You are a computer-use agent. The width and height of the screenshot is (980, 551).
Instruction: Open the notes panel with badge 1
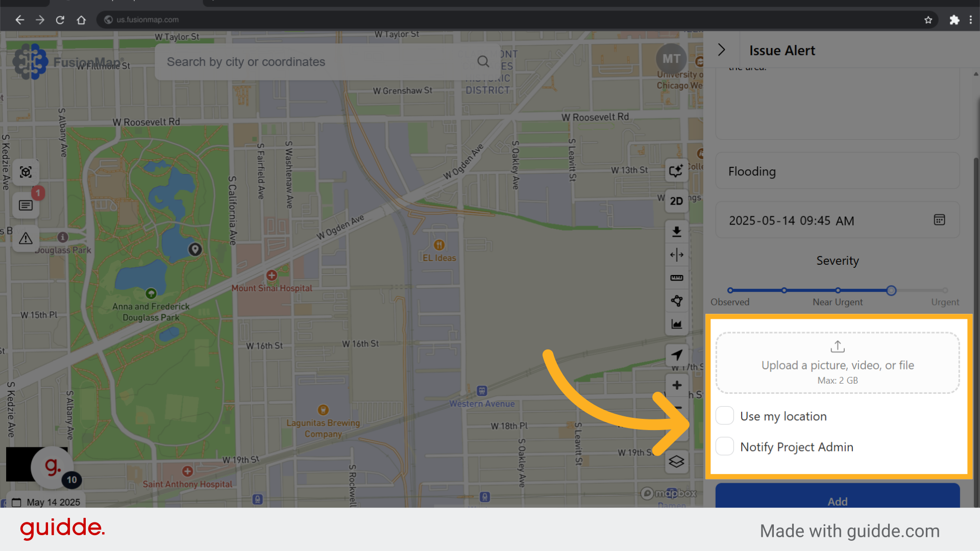coord(26,205)
